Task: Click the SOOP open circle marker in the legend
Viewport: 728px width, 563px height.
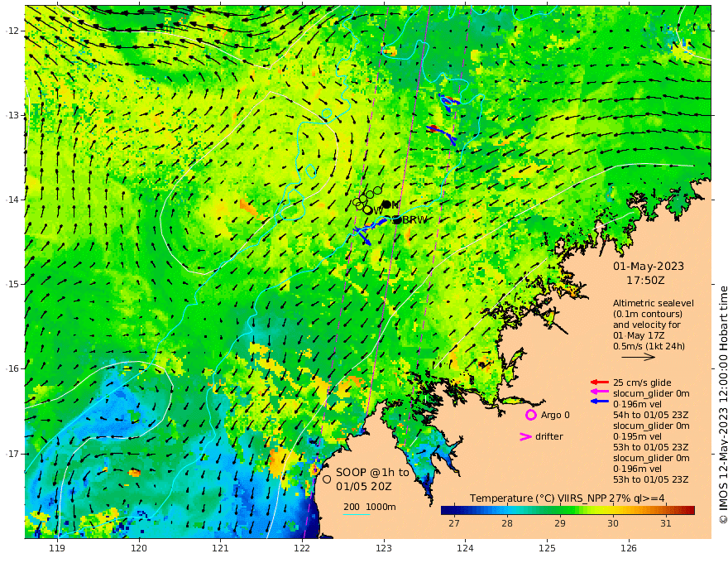Action: (327, 479)
